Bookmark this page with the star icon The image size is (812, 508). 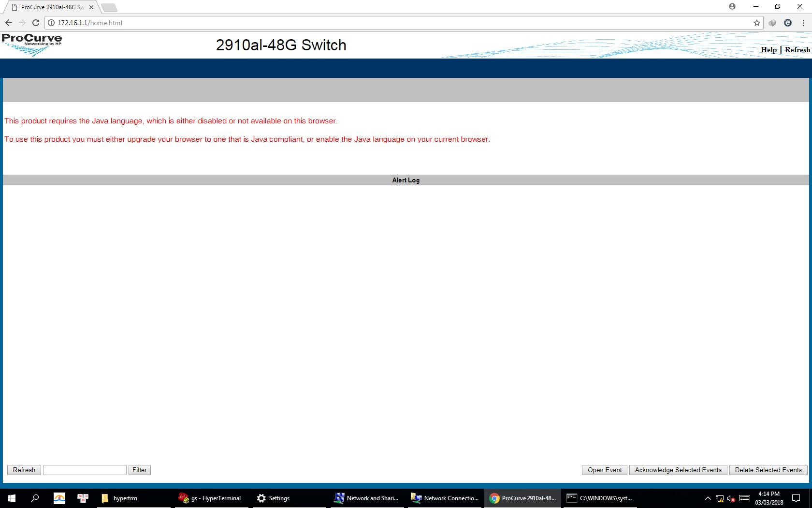[x=756, y=23]
